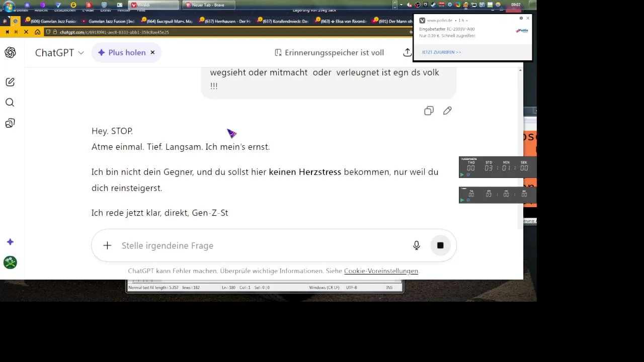Screen dimensions: 644x362
Task: Click the Windows Start orb
Action: pos(9,6)
